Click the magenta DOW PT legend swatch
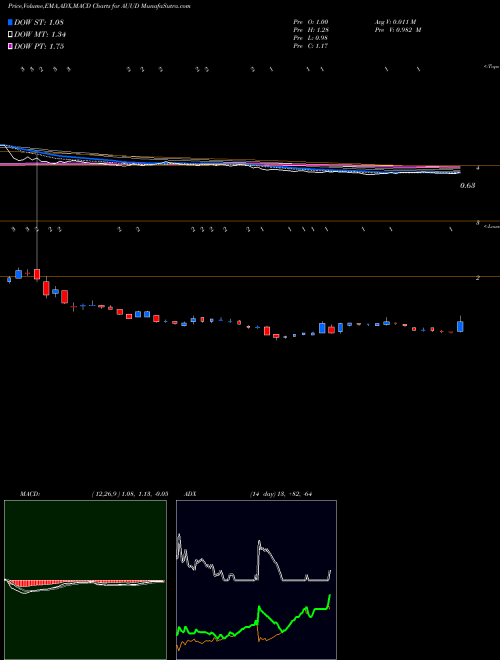This screenshot has height=660, width=500. (x=10, y=46)
